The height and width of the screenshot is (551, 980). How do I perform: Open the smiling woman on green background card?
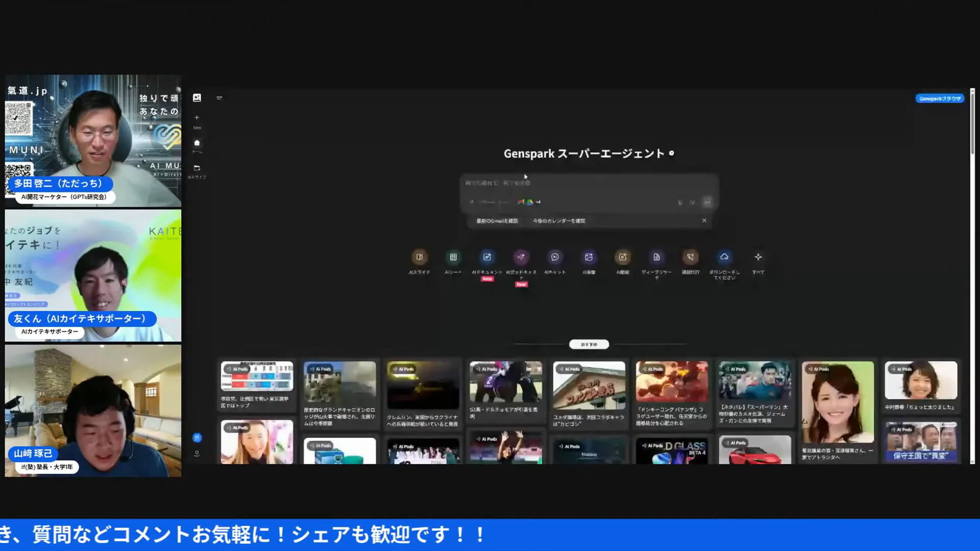click(x=838, y=411)
